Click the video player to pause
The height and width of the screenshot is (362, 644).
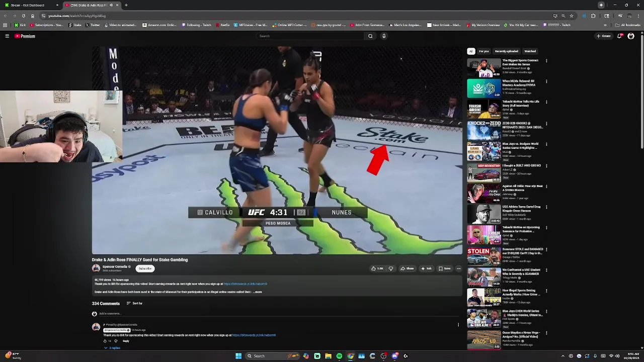point(277,151)
